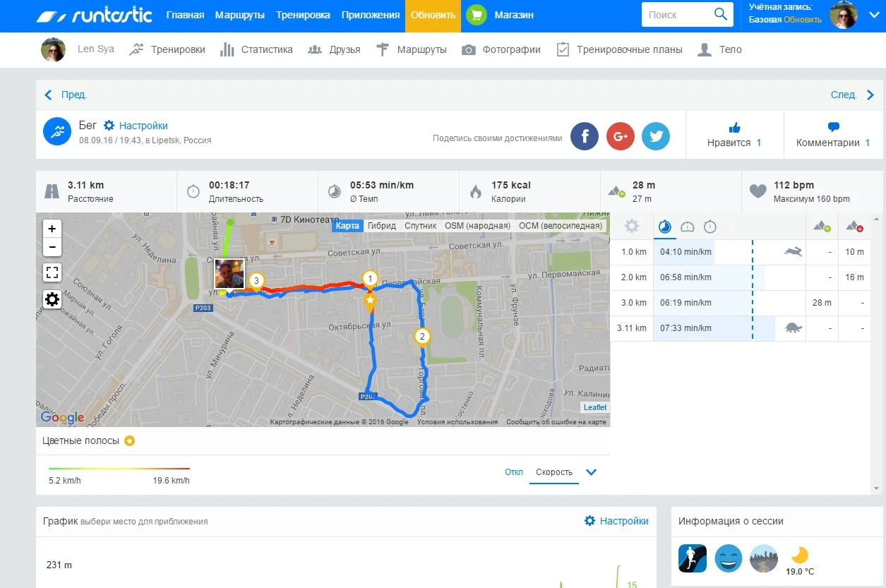This screenshot has width=886, height=588.
Task: Open Магазин store link
Action: (514, 15)
